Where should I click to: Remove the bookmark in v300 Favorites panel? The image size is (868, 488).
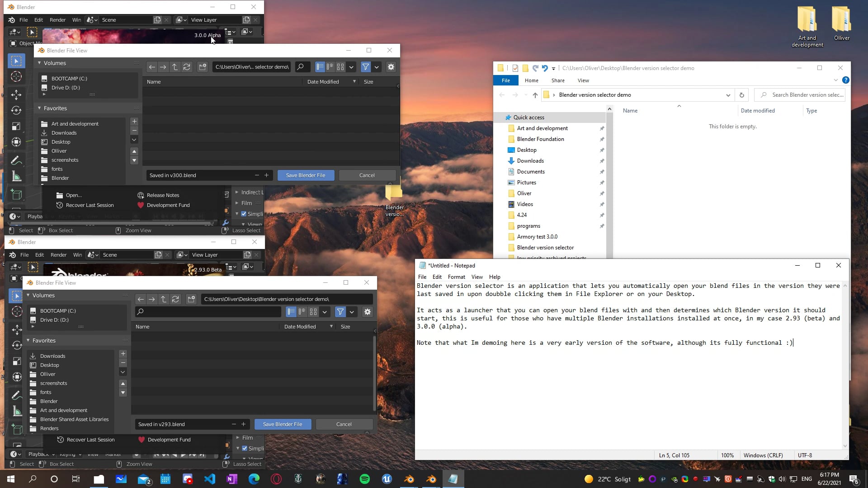(x=134, y=131)
